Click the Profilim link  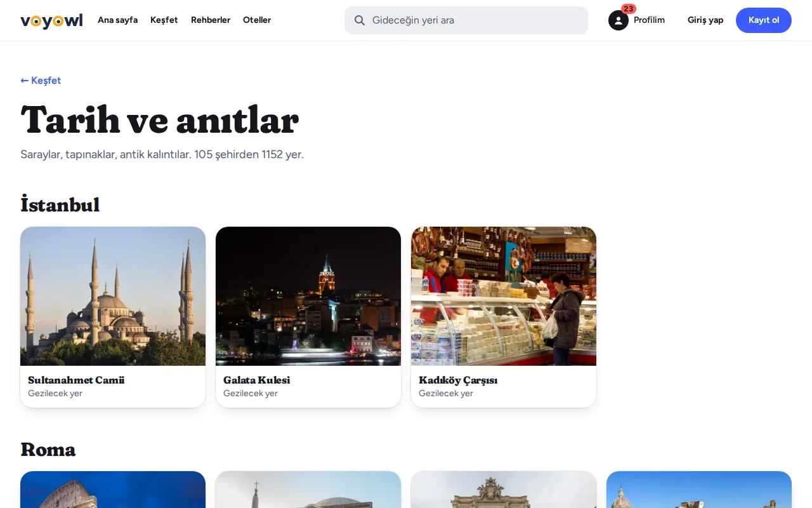649,20
